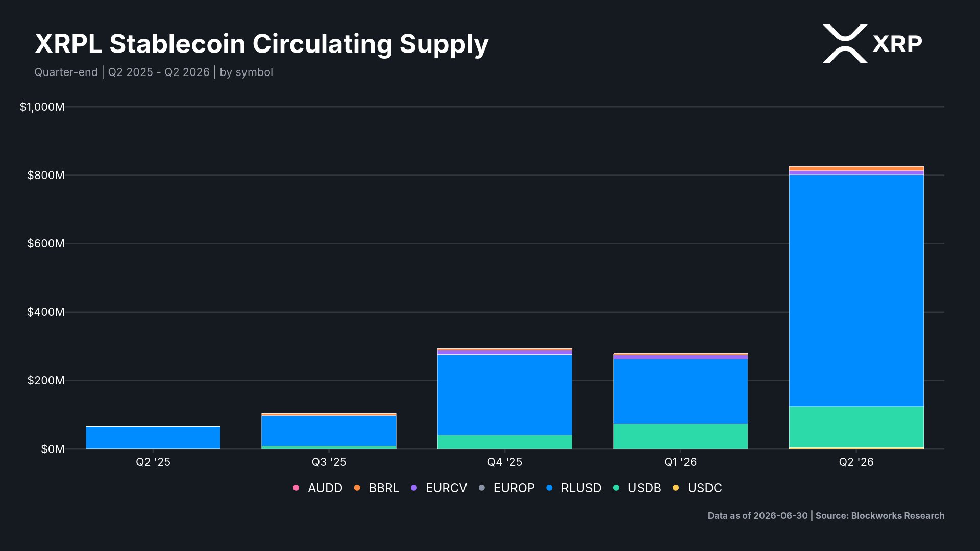Toggle the AUDD pink legend dot

[296, 488]
